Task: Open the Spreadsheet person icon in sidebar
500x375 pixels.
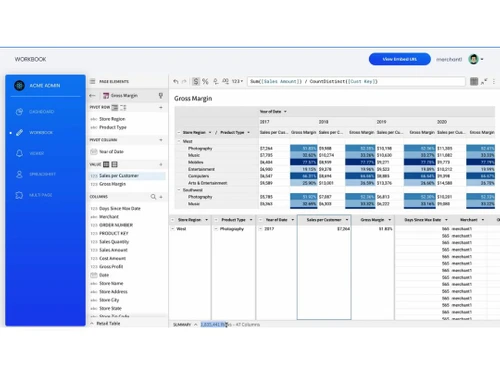Action: [x=19, y=174]
